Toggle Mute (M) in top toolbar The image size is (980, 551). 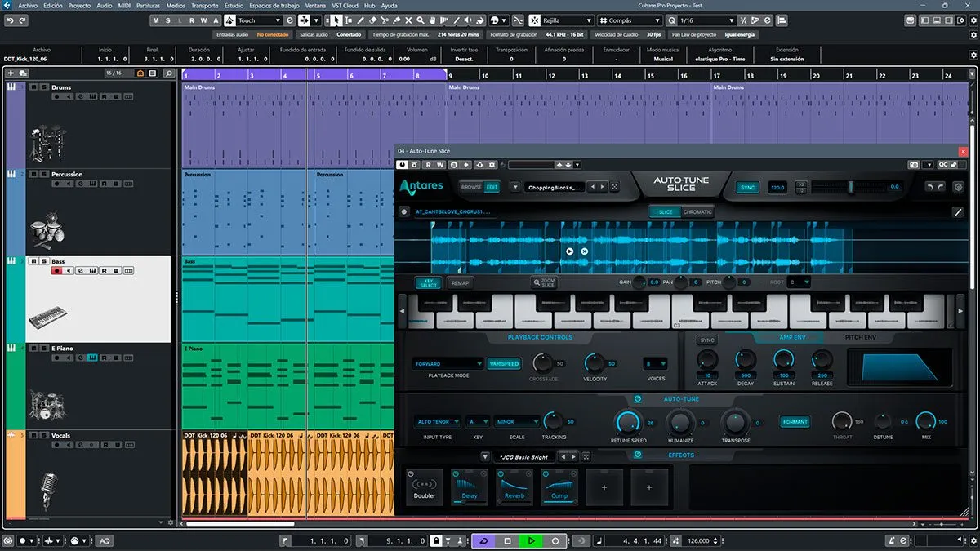point(156,20)
